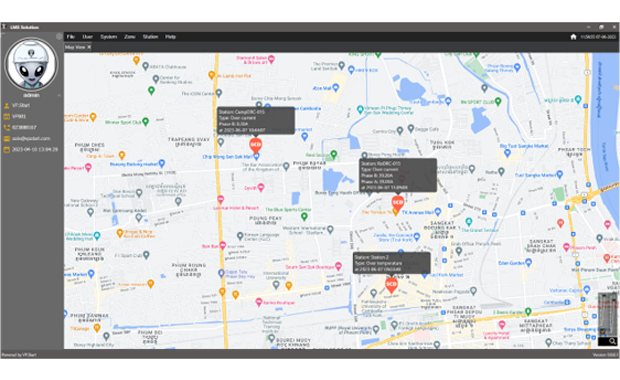The height and width of the screenshot is (380, 620).
Task: Click the Camko City map pin
Action: click(x=400, y=130)
